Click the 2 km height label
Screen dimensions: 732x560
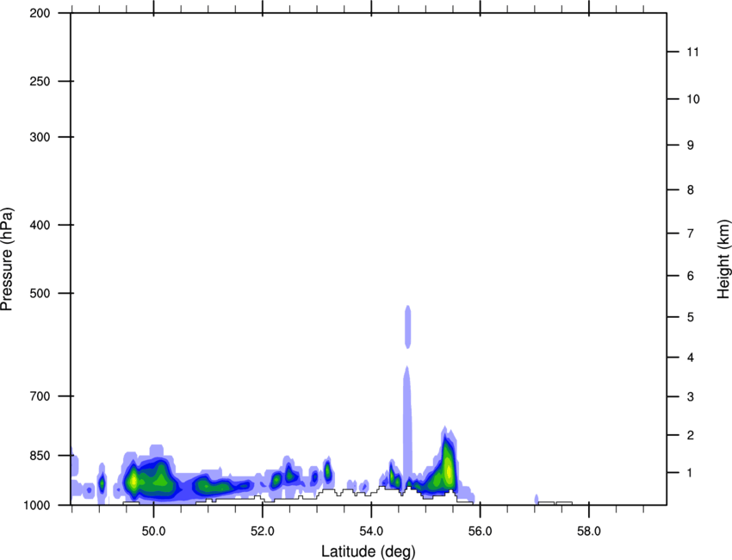tap(691, 435)
